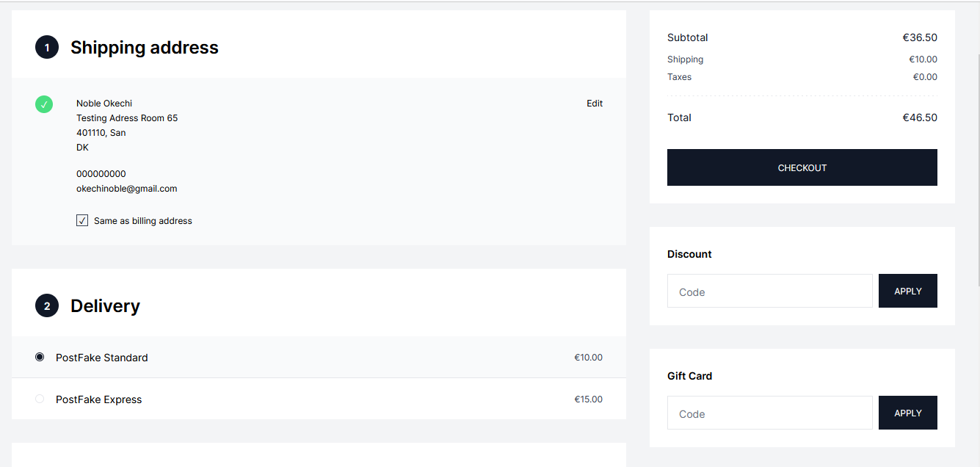This screenshot has width=980, height=467.
Task: Click the okechinoble@gmail.com email text
Action: (127, 189)
